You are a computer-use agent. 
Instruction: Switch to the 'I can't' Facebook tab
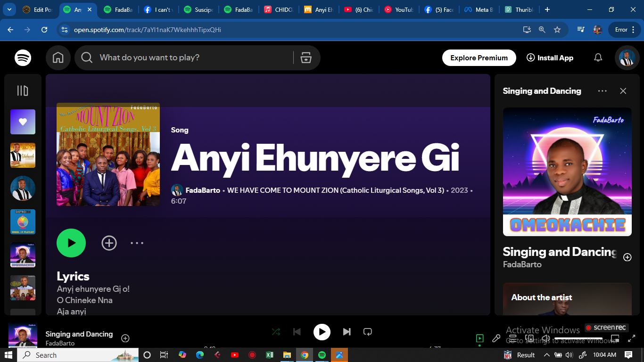click(158, 9)
